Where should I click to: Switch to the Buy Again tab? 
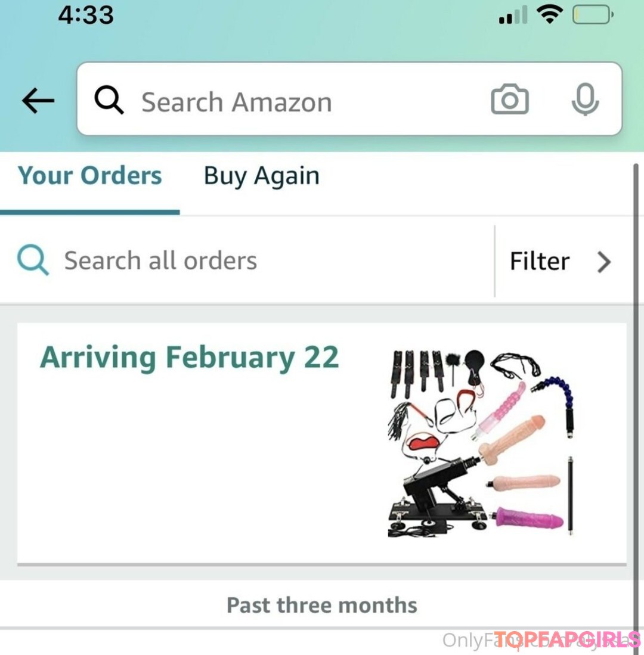coord(262,176)
